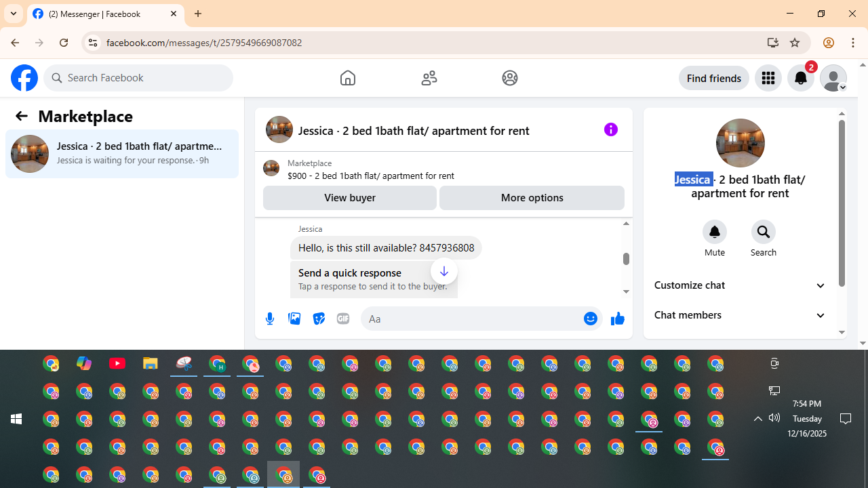The height and width of the screenshot is (488, 868).
Task: Install app icon in address bar
Action: click(x=773, y=43)
